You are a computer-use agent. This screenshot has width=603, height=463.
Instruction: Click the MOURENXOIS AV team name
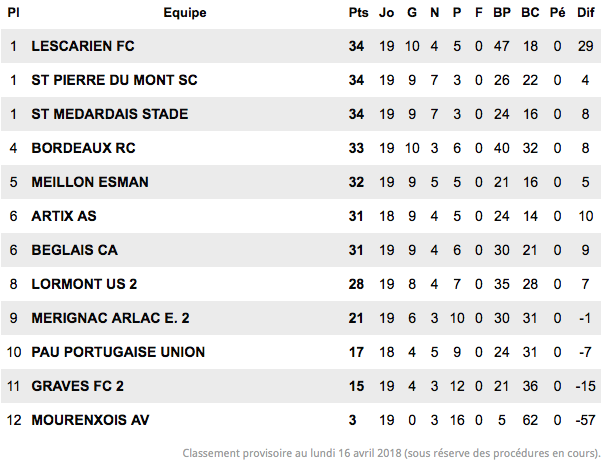pos(90,420)
